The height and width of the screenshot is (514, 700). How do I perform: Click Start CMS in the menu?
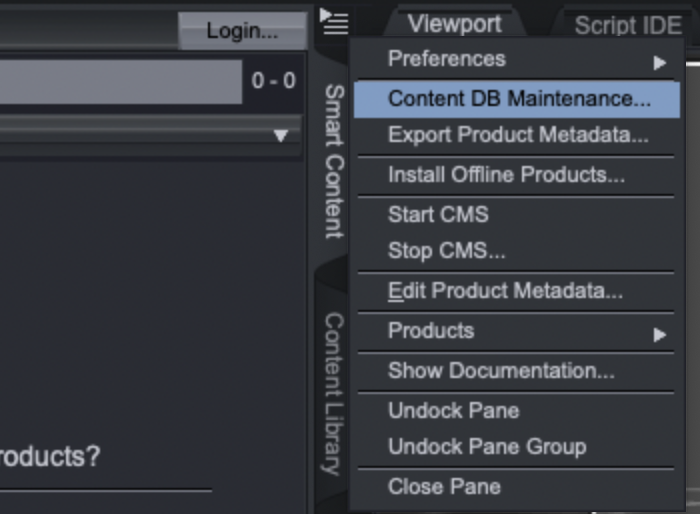438,214
